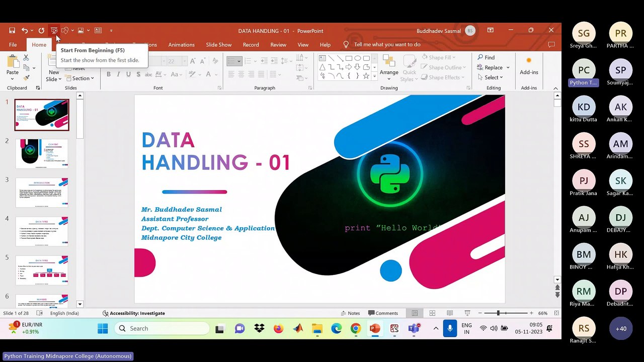Toggle Normal view in status bar
This screenshot has height=362, width=644.
tap(415, 313)
